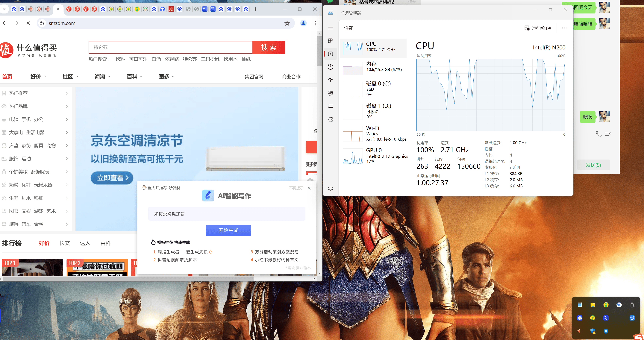Click 运行新任务 in Task Manager

pyautogui.click(x=538, y=28)
